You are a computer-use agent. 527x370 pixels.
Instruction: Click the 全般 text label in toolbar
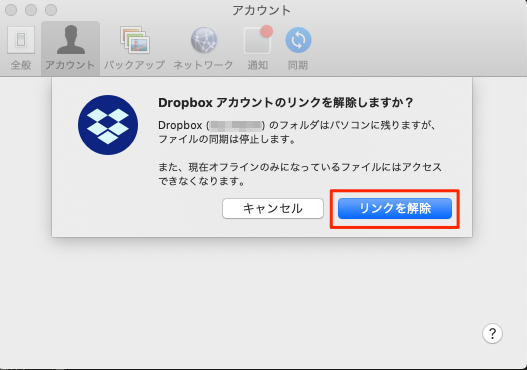(x=21, y=65)
